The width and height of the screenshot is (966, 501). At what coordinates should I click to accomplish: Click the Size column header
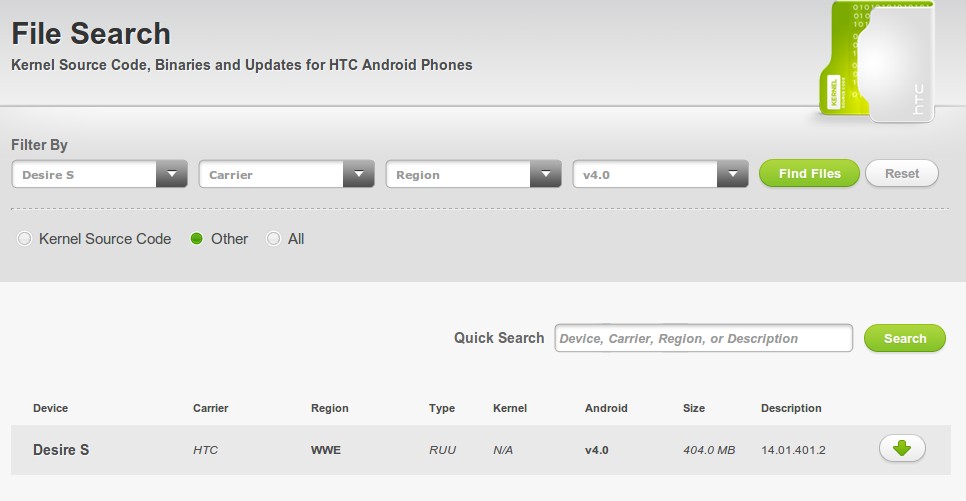pos(694,408)
